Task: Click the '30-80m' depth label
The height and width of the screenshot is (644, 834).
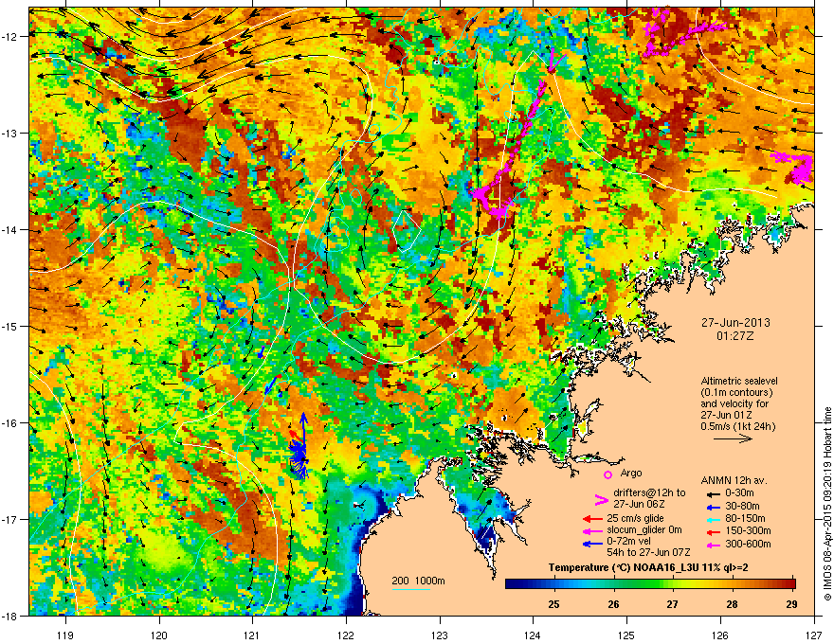Action: 742,507
